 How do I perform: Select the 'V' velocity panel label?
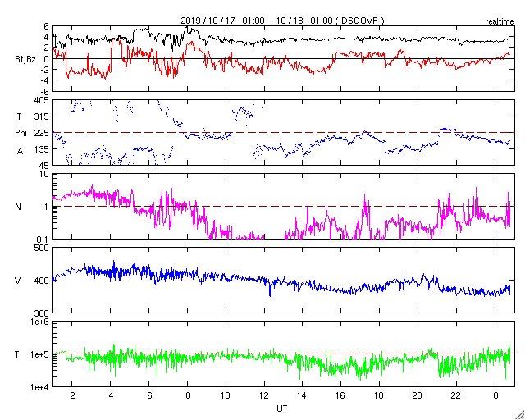(x=18, y=281)
